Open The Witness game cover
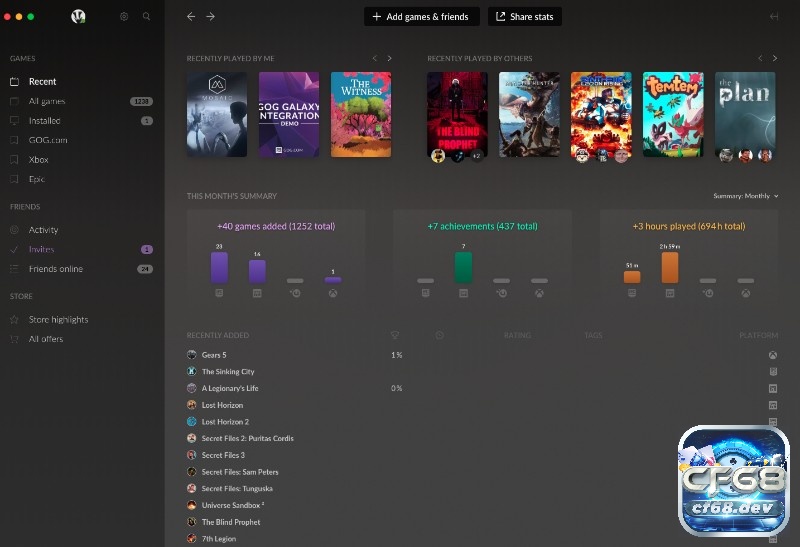This screenshot has width=800, height=547. click(361, 114)
